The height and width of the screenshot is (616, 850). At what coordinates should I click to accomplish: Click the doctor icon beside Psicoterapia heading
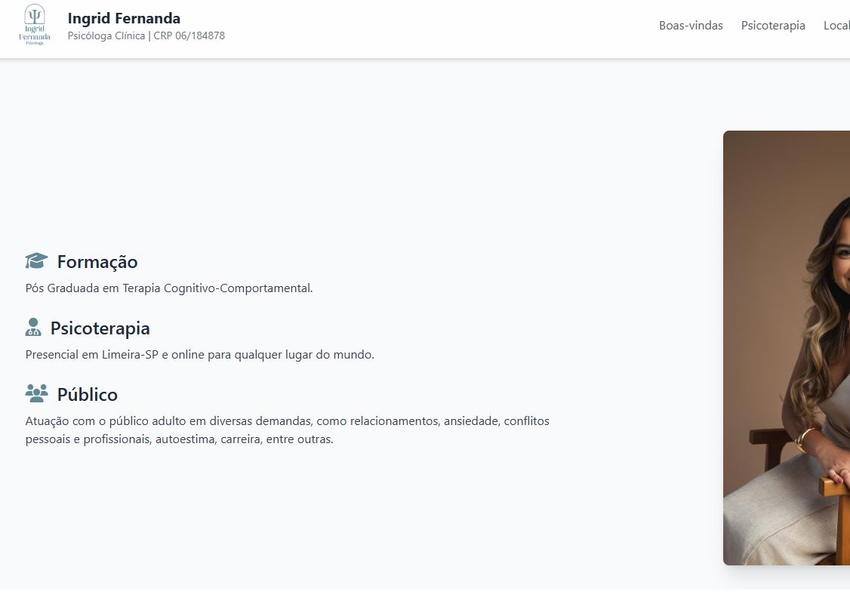[33, 328]
